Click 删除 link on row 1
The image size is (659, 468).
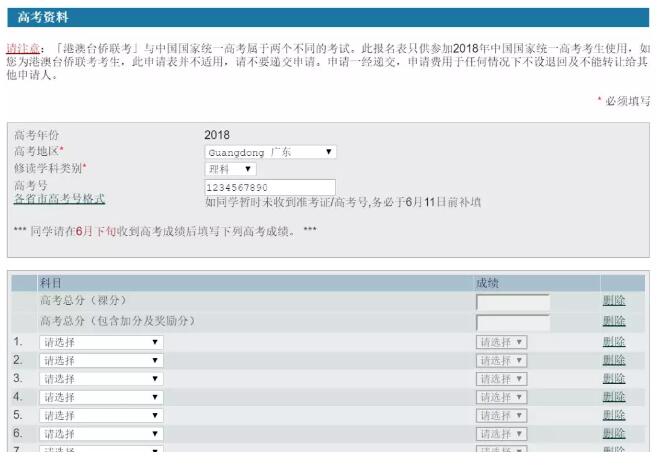click(x=614, y=342)
